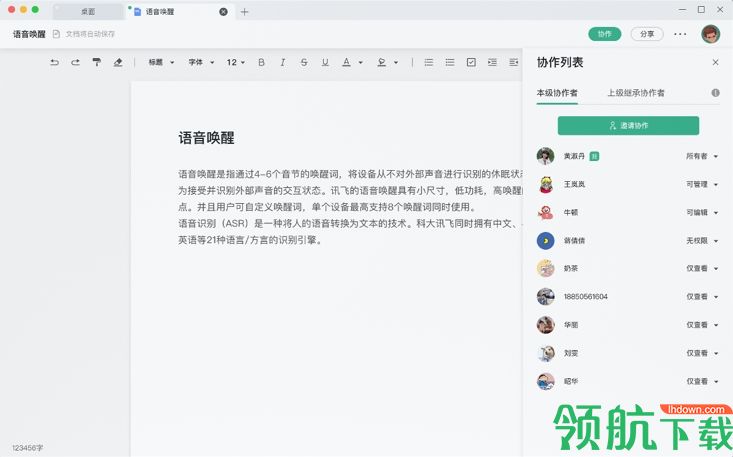This screenshot has width=733, height=457.
Task: Open the 无权限 permission dropdown
Action: pyautogui.click(x=702, y=241)
